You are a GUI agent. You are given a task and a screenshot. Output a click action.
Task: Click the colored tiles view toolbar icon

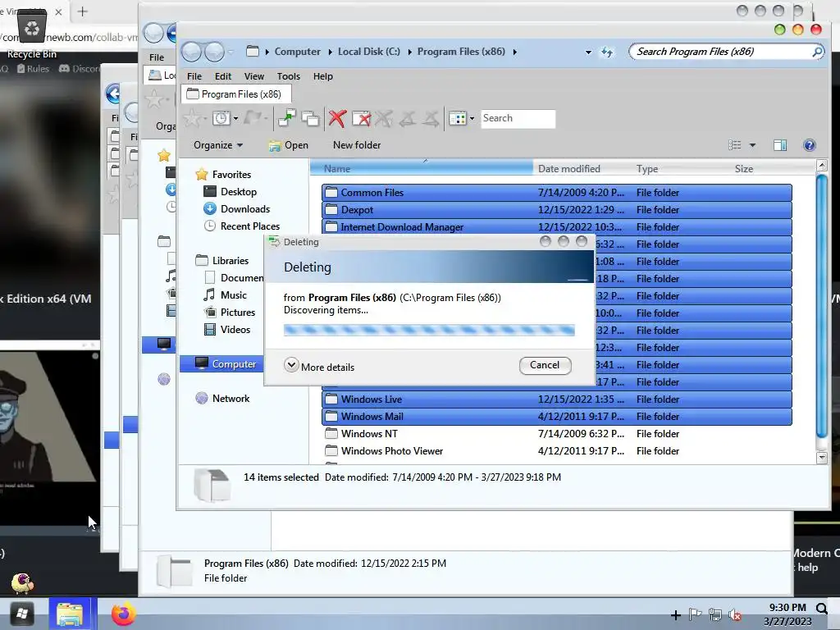pyautogui.click(x=457, y=118)
